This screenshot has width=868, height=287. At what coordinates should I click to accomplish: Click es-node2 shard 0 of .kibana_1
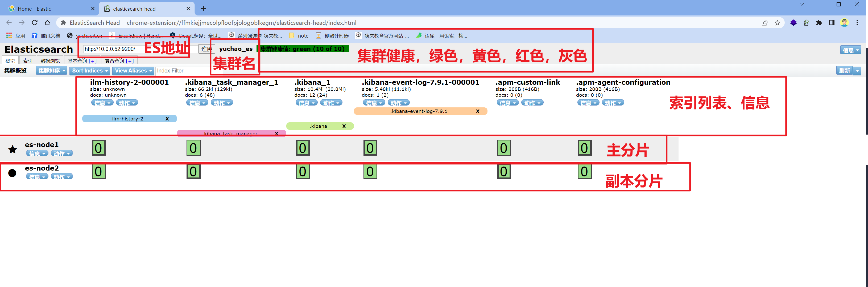(302, 172)
